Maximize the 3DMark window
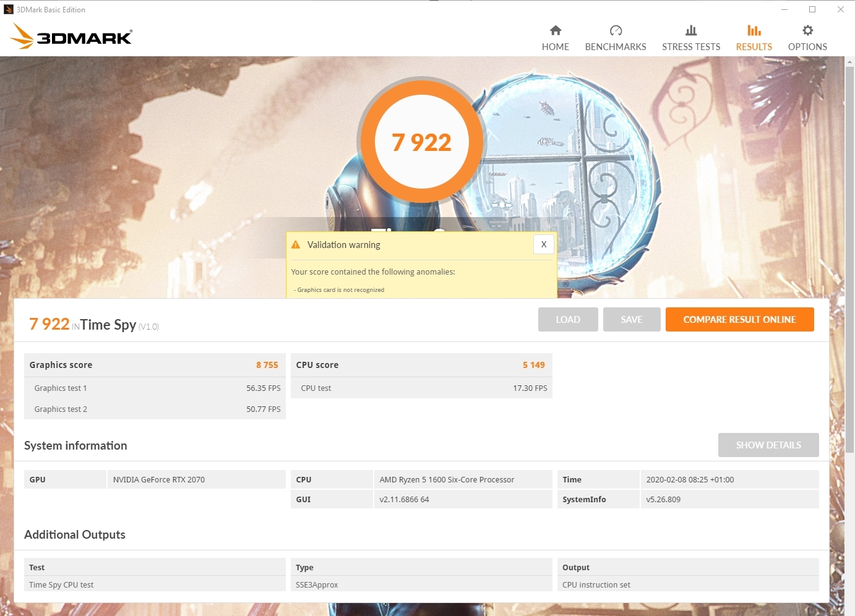Image resolution: width=855 pixels, height=616 pixels. [x=812, y=9]
